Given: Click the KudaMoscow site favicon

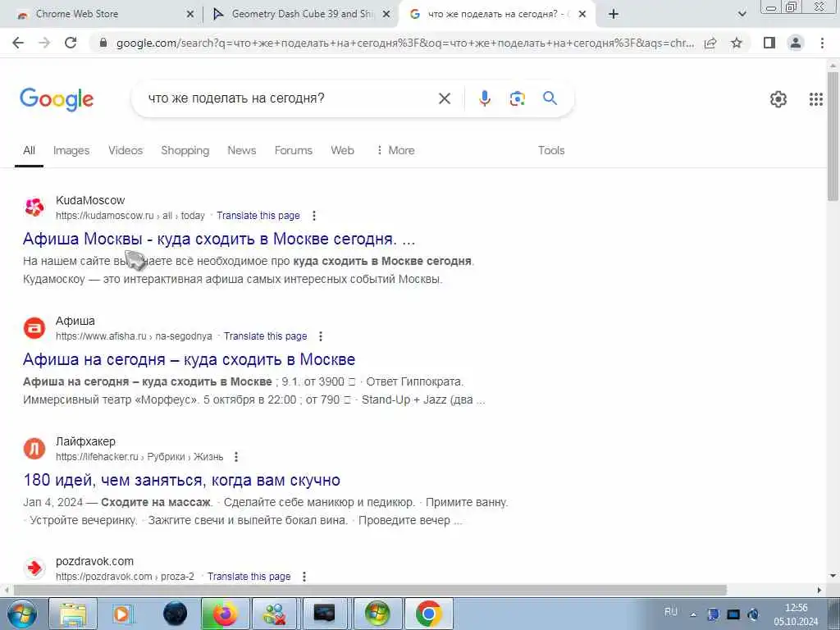Looking at the screenshot, I should coord(34,207).
